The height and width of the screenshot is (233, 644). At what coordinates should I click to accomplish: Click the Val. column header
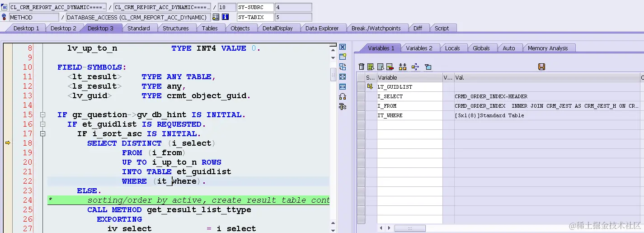[547, 77]
